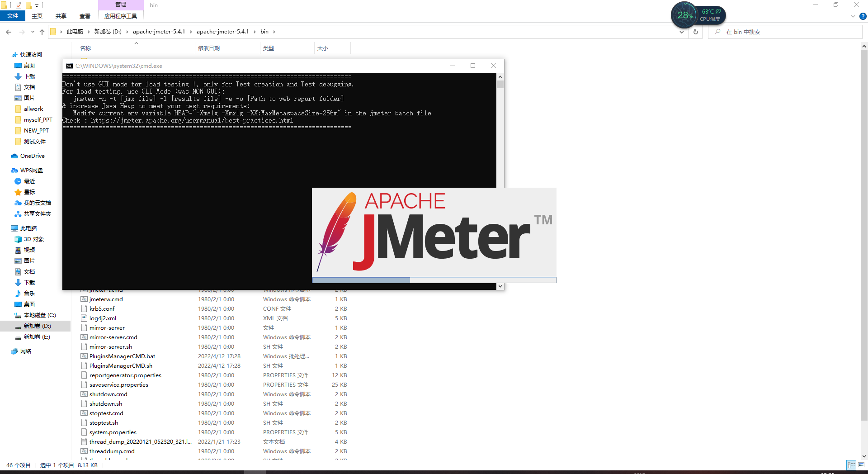Select stoptest.sh file

pyautogui.click(x=104, y=423)
